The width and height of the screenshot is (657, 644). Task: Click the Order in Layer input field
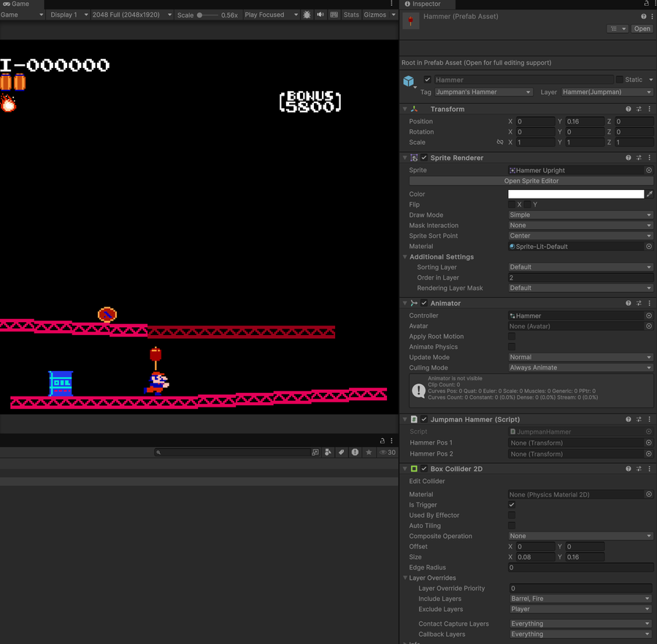click(x=581, y=277)
